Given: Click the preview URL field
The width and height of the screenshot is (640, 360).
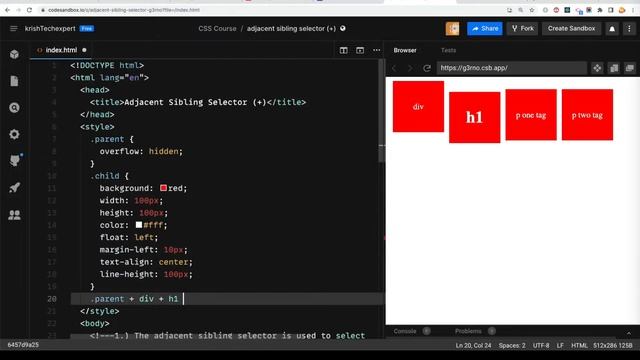Looking at the screenshot, I should [512, 68].
